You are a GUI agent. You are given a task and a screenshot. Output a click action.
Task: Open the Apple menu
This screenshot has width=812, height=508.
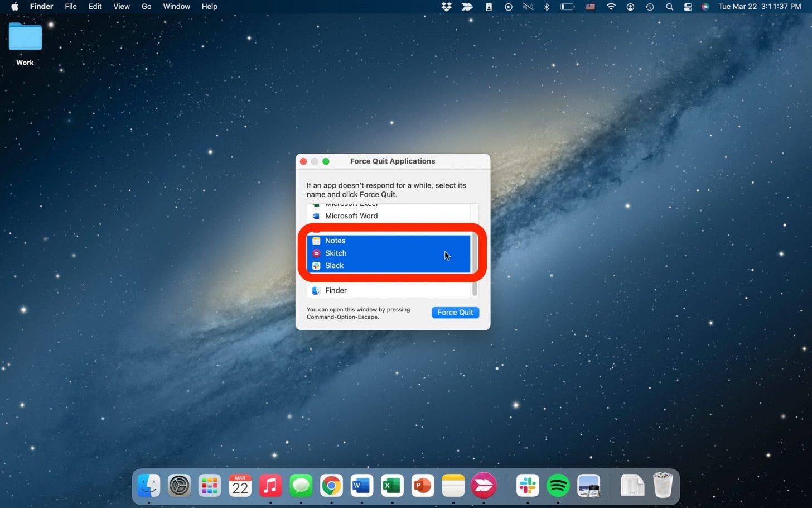15,7
